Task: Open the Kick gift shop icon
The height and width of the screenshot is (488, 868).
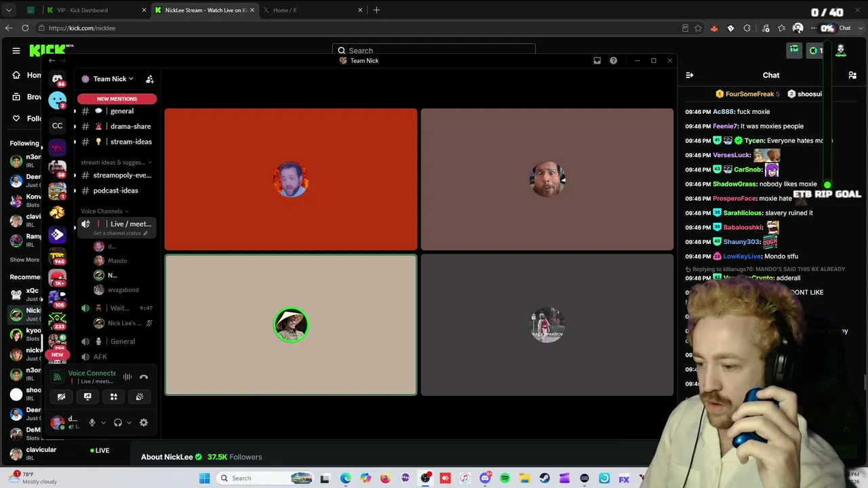Action: pos(793,49)
